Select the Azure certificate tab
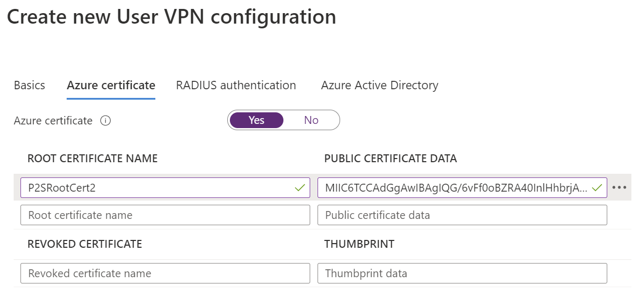 (111, 85)
